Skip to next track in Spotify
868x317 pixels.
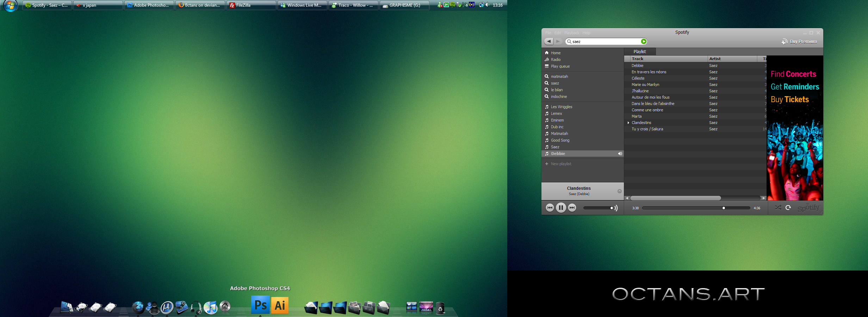[x=572, y=208]
